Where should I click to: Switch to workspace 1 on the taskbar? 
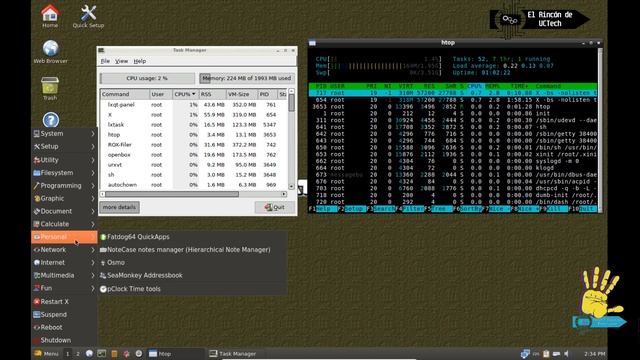click(68, 353)
